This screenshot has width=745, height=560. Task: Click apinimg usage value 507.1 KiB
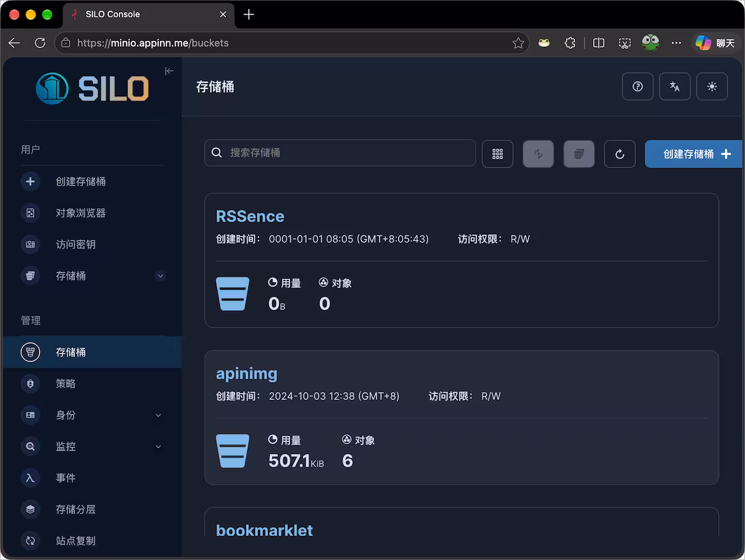(x=296, y=460)
